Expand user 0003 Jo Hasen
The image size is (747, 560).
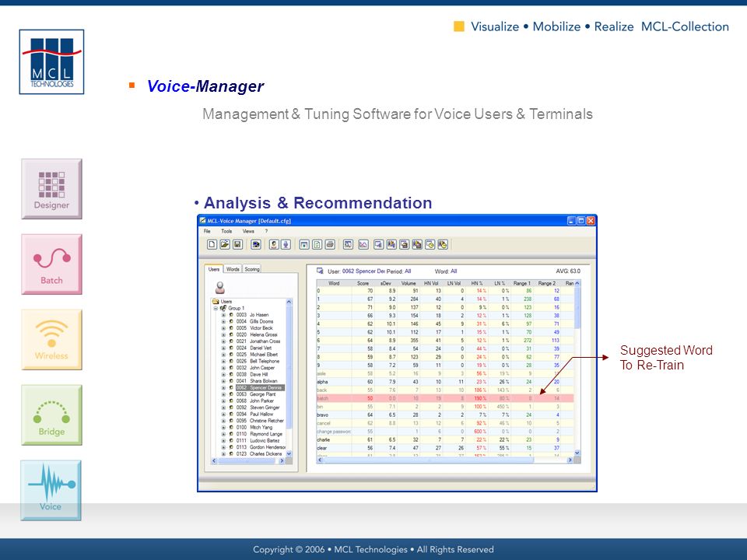pyautogui.click(x=223, y=315)
